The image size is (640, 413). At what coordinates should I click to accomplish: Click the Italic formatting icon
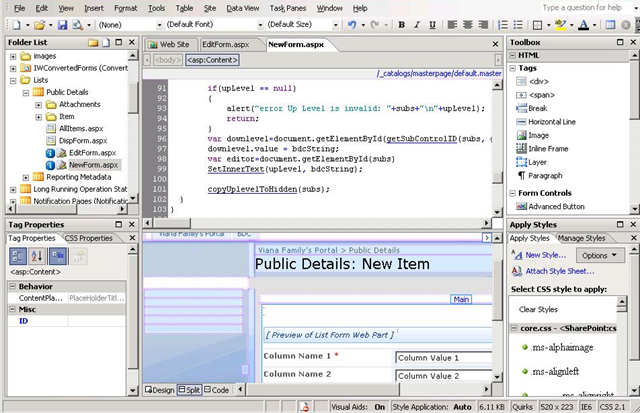(x=417, y=23)
